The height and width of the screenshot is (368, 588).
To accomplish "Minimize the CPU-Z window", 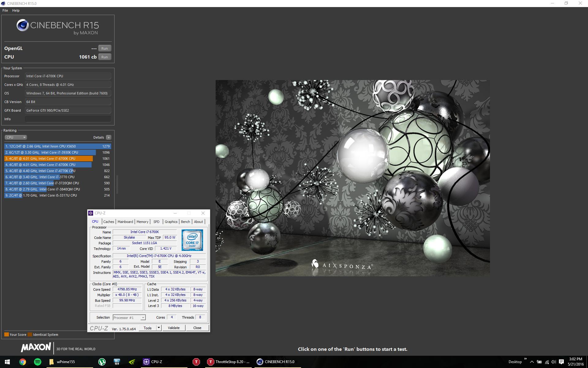I will click(175, 213).
